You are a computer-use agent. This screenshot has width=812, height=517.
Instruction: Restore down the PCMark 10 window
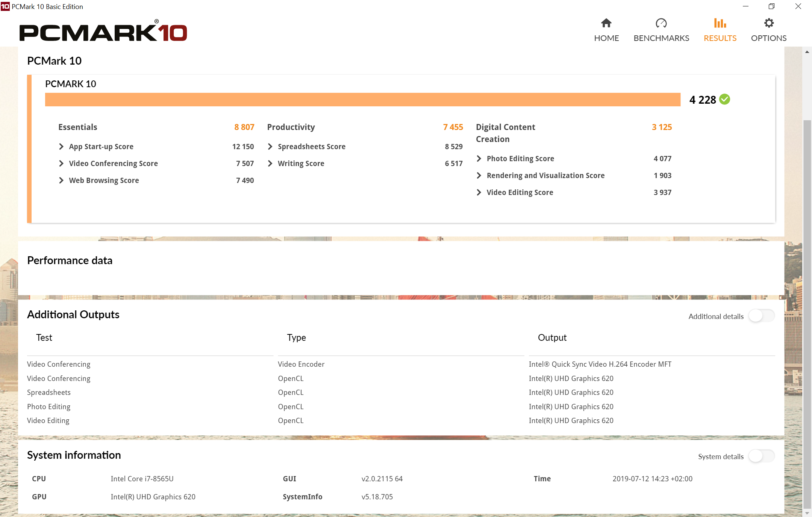[x=772, y=6]
